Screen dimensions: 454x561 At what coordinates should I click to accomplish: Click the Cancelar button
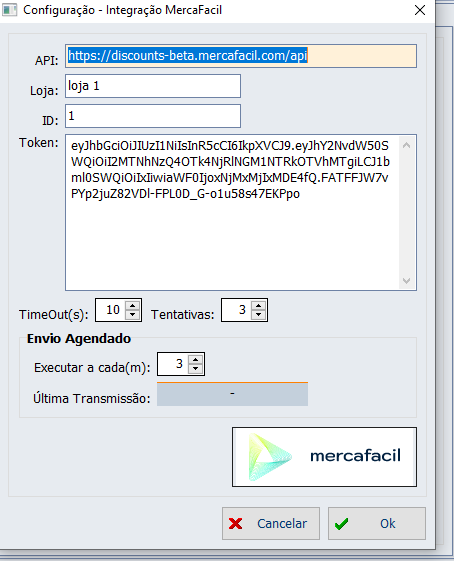click(x=271, y=523)
